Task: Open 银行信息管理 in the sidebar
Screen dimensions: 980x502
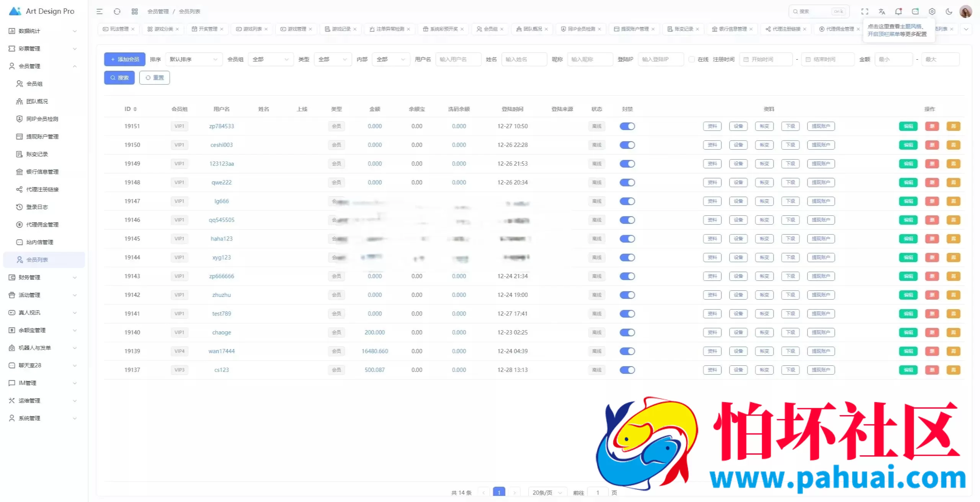Action: click(x=44, y=172)
